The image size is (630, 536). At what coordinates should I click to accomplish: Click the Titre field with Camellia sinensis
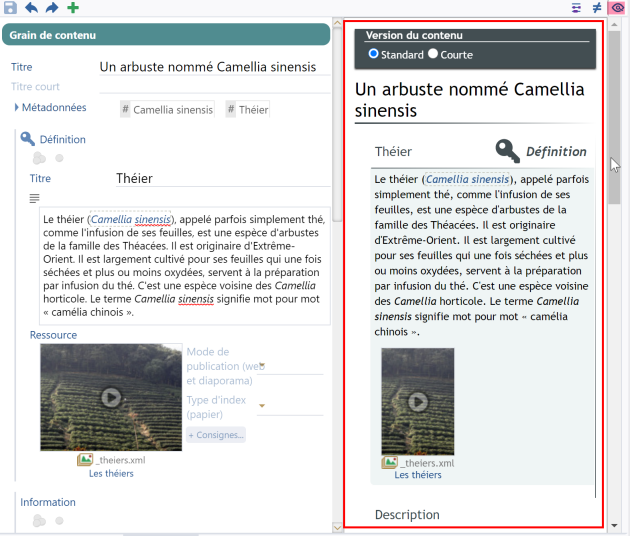click(213, 68)
